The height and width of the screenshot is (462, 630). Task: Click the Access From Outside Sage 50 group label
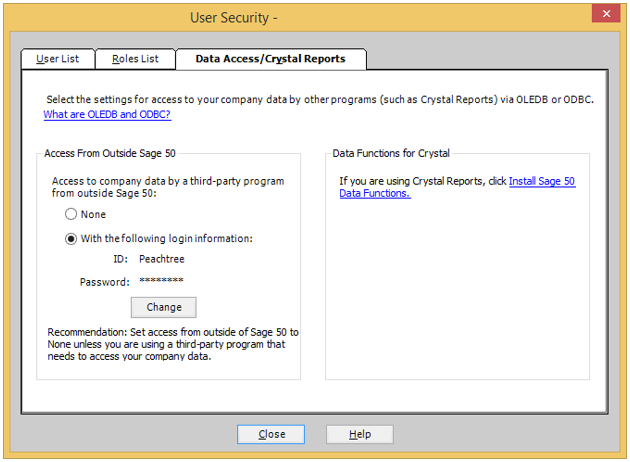pos(110,153)
